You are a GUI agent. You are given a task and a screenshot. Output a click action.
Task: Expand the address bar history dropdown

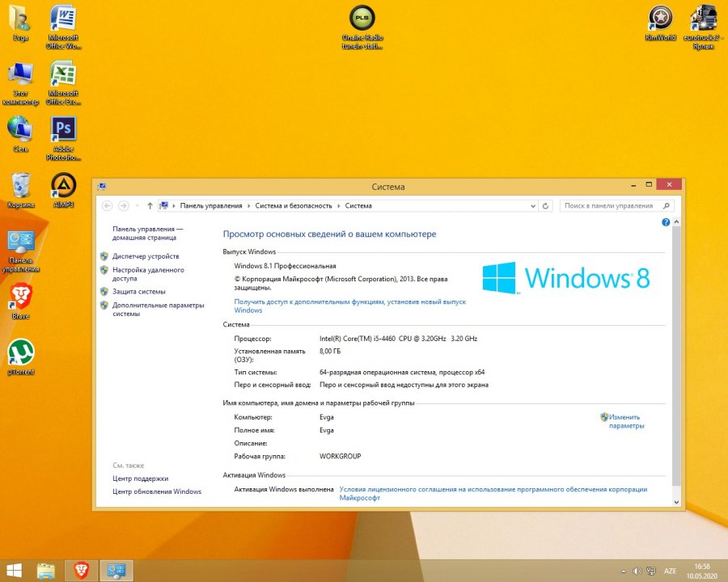(533, 206)
